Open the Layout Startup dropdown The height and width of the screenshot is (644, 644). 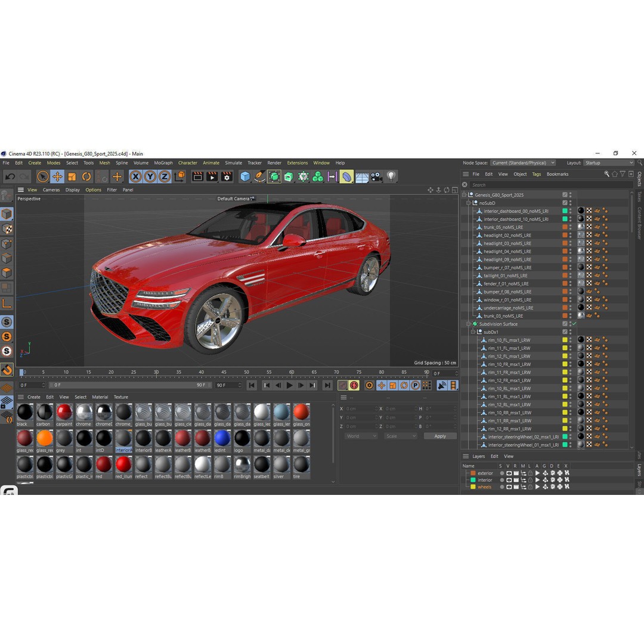point(609,163)
